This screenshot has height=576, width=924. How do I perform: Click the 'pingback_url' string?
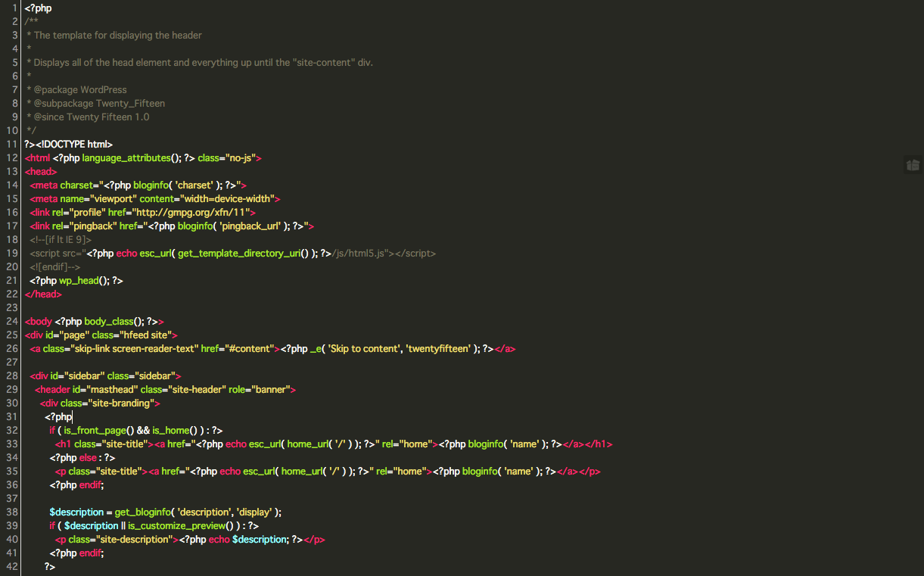pyautogui.click(x=250, y=226)
